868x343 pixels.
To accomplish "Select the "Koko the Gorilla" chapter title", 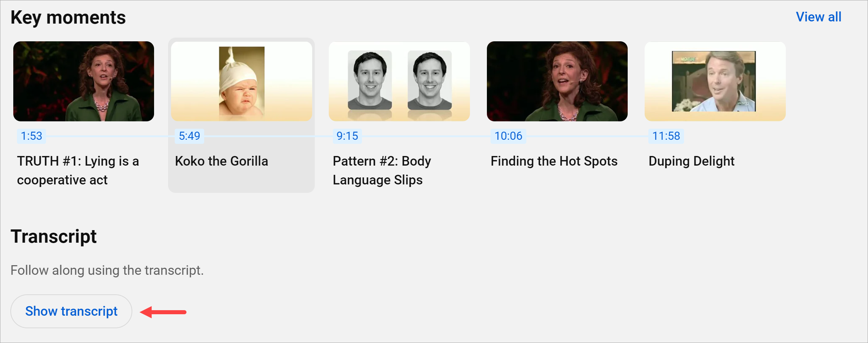I will pos(222,161).
